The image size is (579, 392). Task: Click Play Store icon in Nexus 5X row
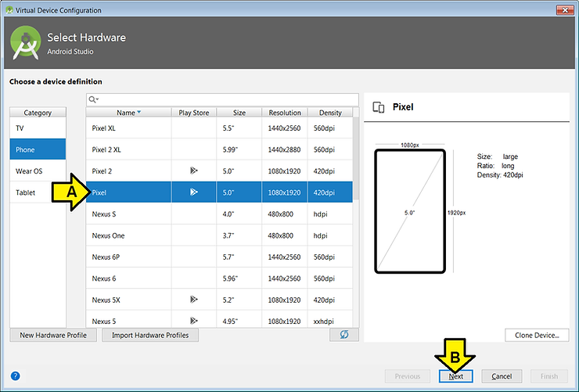(193, 300)
